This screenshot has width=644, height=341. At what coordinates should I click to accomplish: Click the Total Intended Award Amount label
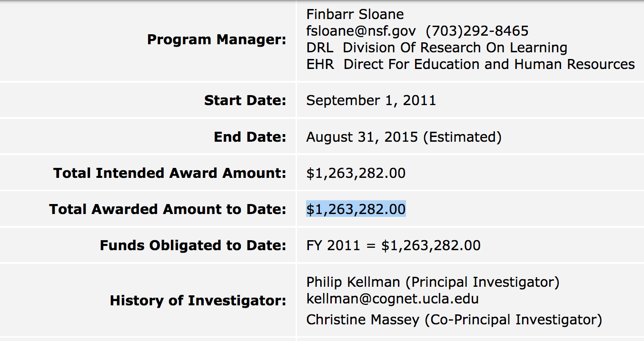pos(170,173)
